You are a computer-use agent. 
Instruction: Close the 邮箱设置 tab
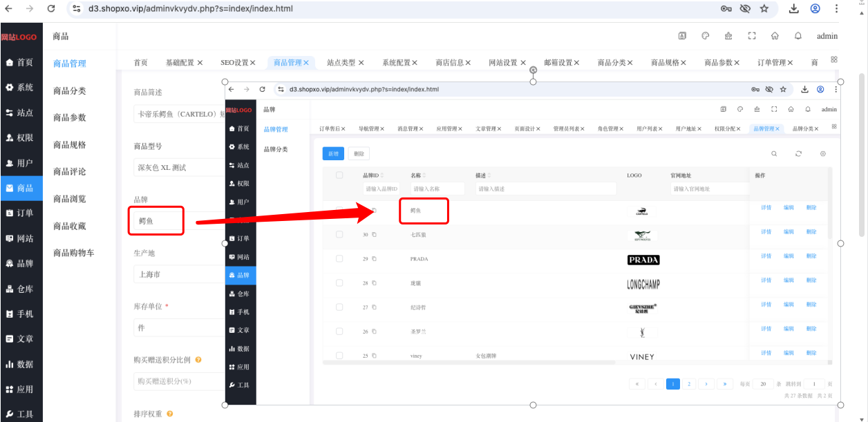pyautogui.click(x=578, y=62)
